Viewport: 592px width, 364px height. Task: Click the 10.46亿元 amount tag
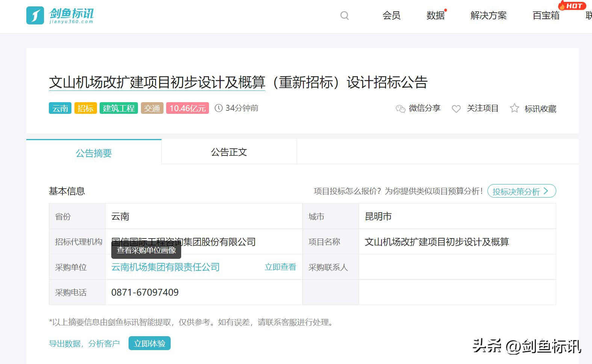coord(188,108)
